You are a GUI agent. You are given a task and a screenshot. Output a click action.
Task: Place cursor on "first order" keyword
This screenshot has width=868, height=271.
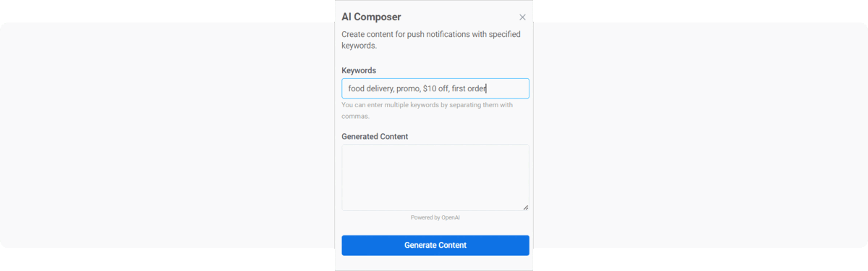click(x=469, y=88)
